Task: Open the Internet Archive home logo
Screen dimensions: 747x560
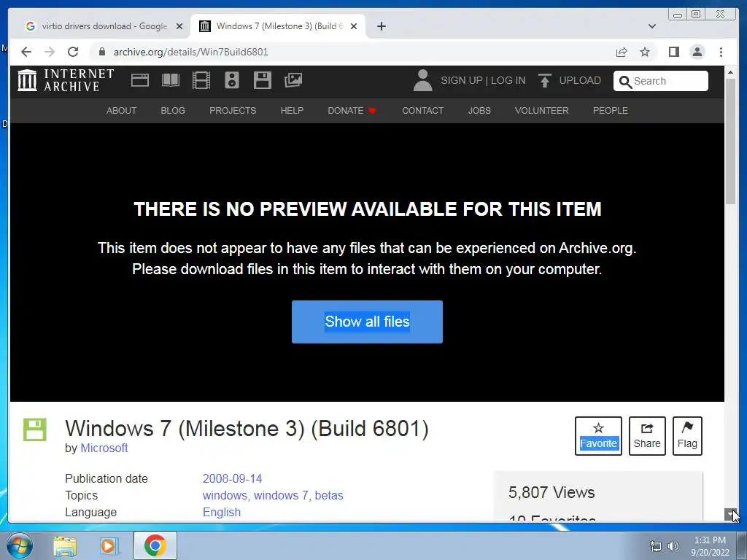Action: coord(66,80)
